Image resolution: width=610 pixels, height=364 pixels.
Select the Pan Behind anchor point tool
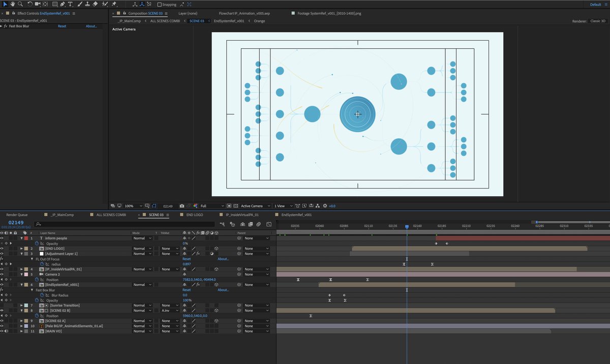click(46, 4)
